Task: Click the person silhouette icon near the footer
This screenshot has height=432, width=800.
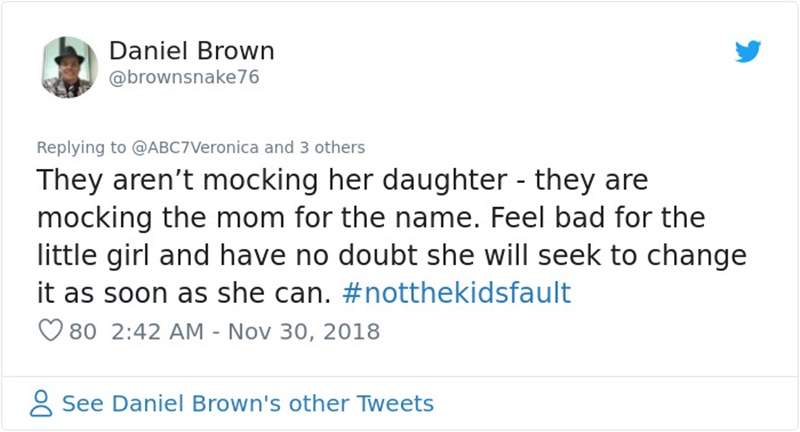Action: [42, 404]
